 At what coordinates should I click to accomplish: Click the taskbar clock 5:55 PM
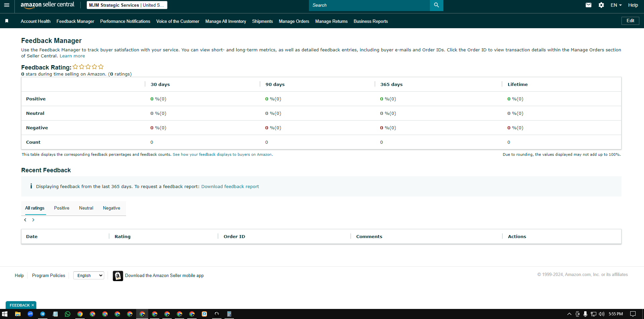[616, 314]
